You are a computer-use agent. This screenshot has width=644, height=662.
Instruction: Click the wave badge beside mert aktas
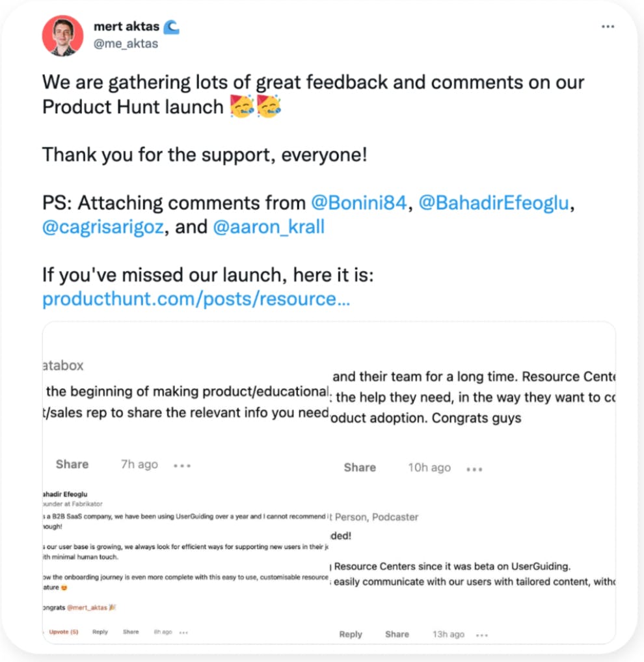(171, 27)
